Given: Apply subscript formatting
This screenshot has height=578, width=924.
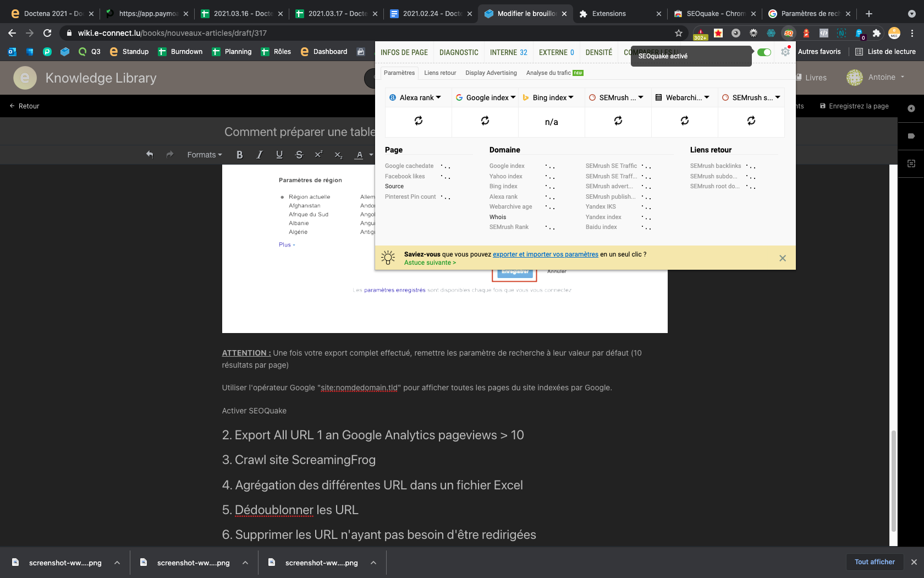Looking at the screenshot, I should (x=338, y=155).
